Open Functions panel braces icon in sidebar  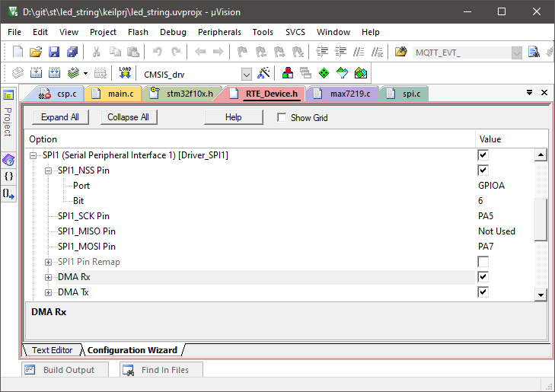(x=8, y=176)
